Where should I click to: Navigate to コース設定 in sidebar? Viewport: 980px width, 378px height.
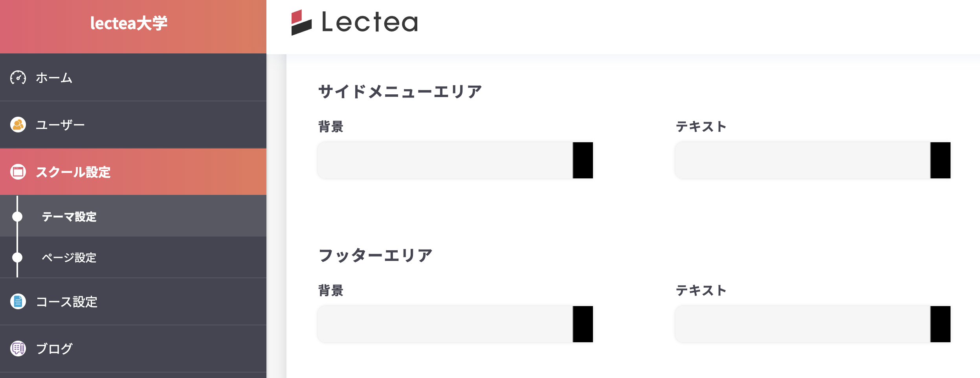coord(68,302)
